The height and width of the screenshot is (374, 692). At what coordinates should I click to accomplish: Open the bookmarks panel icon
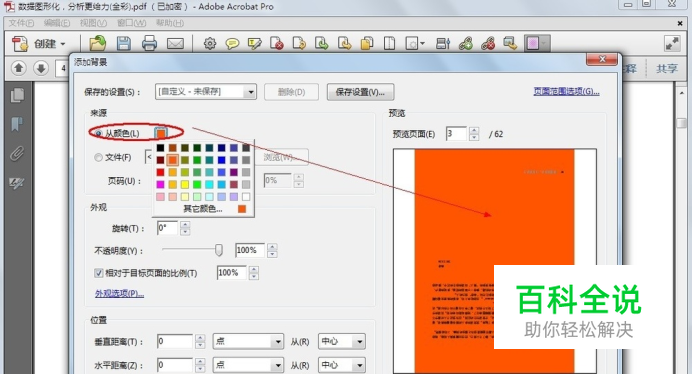click(17, 124)
